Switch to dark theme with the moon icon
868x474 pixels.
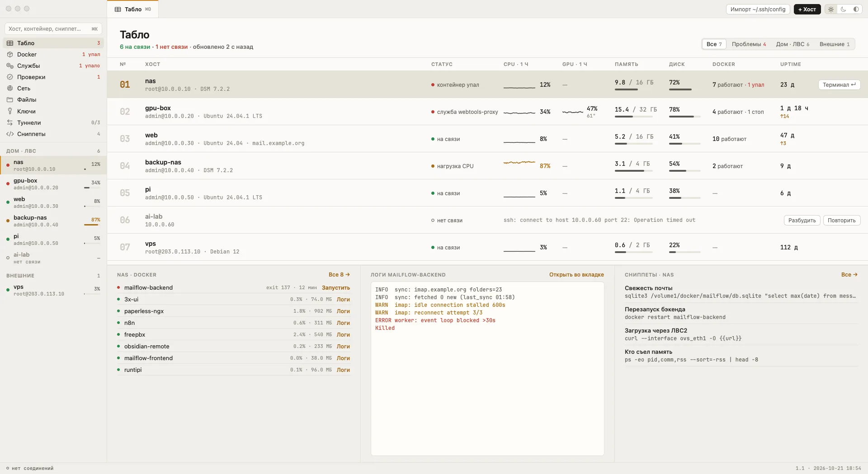pos(844,9)
